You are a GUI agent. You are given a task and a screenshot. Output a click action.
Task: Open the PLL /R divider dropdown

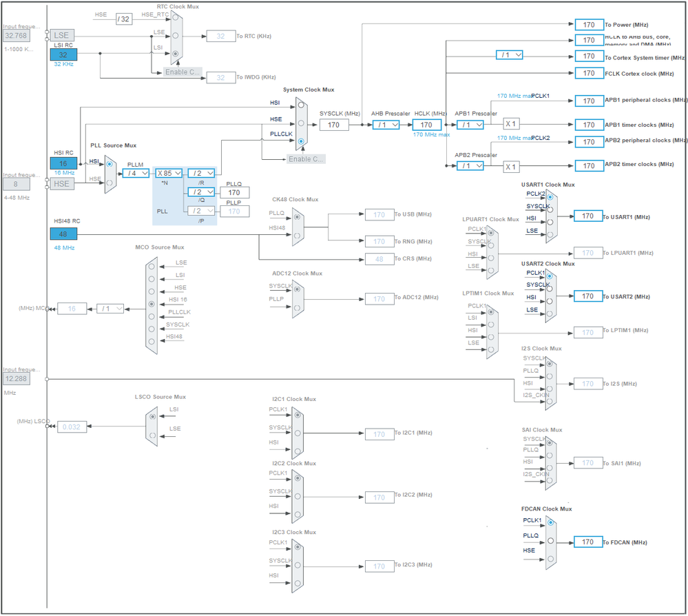pyautogui.click(x=201, y=174)
